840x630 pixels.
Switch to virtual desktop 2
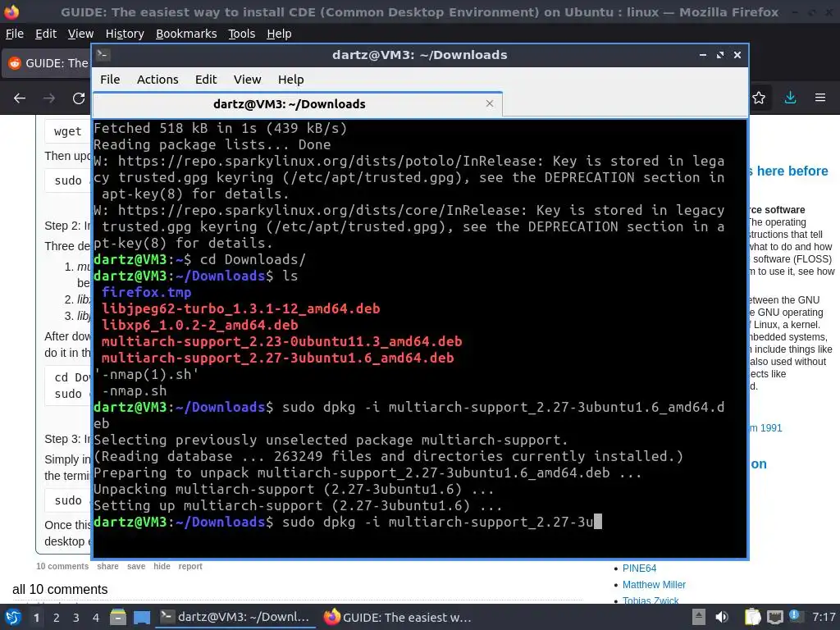pyautogui.click(x=57, y=617)
